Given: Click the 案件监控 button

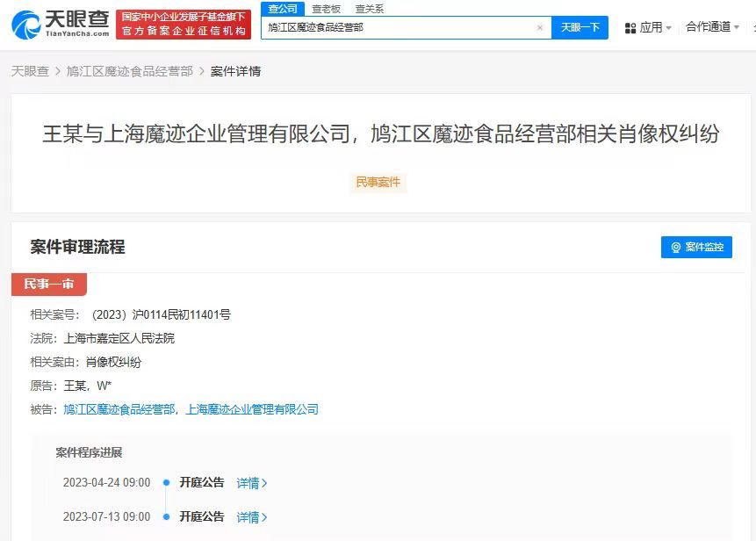Looking at the screenshot, I should pyautogui.click(x=696, y=247).
